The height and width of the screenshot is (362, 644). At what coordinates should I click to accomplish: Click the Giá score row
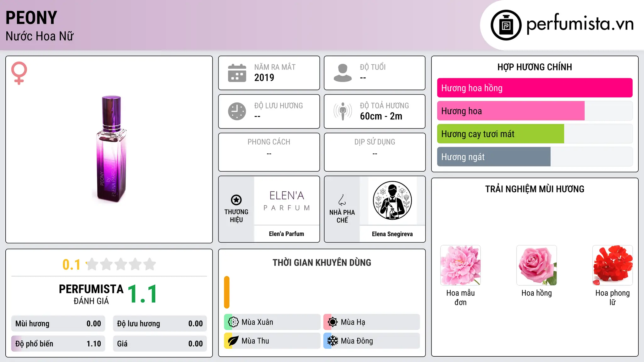click(x=160, y=344)
